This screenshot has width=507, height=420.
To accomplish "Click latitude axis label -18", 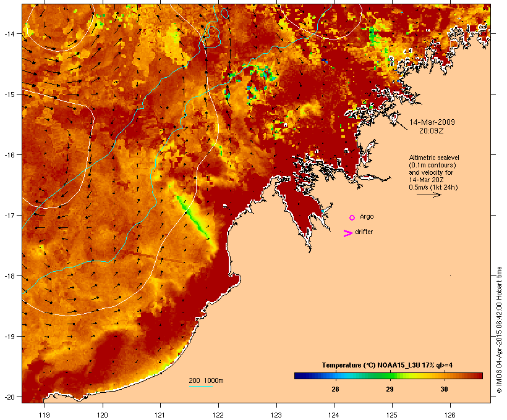I will [x=9, y=276].
